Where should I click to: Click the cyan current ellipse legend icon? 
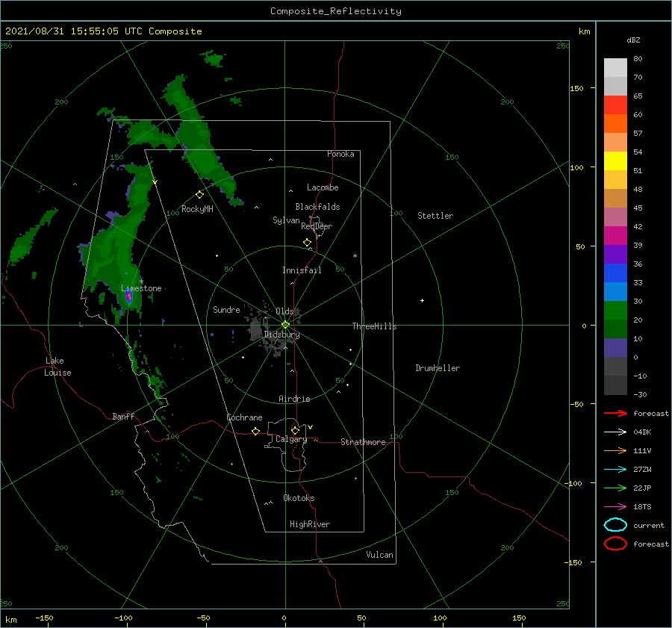coord(615,525)
